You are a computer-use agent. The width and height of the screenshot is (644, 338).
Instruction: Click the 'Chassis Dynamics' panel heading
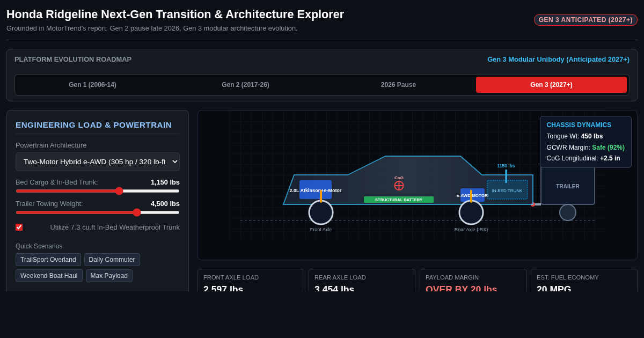click(x=579, y=125)
